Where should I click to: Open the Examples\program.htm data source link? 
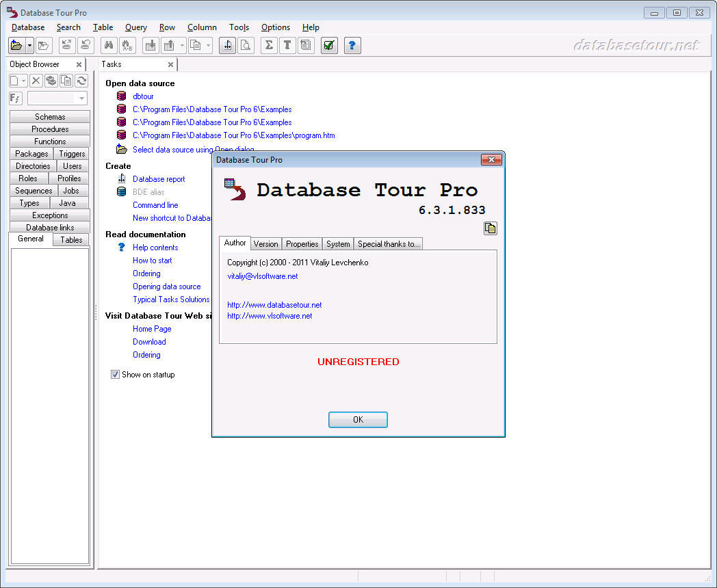pyautogui.click(x=234, y=135)
